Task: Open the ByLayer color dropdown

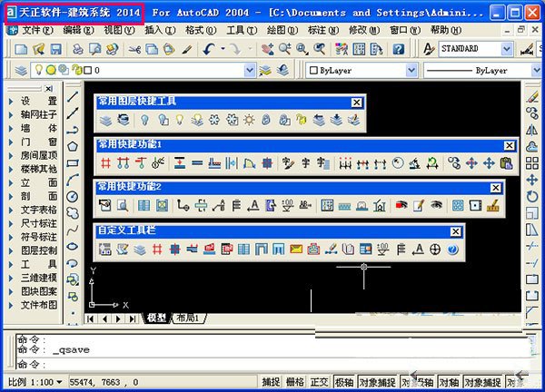Action: [411, 71]
